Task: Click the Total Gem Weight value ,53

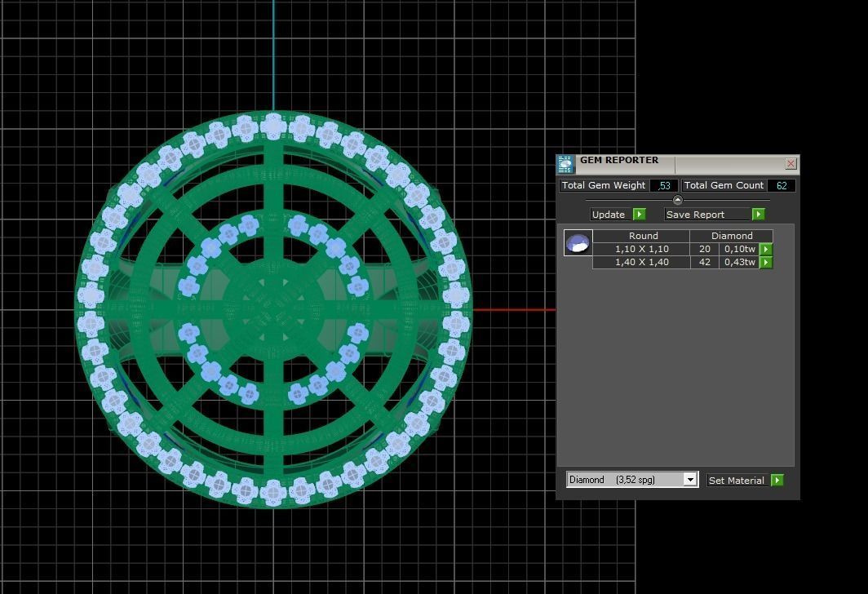Action: coord(664,185)
